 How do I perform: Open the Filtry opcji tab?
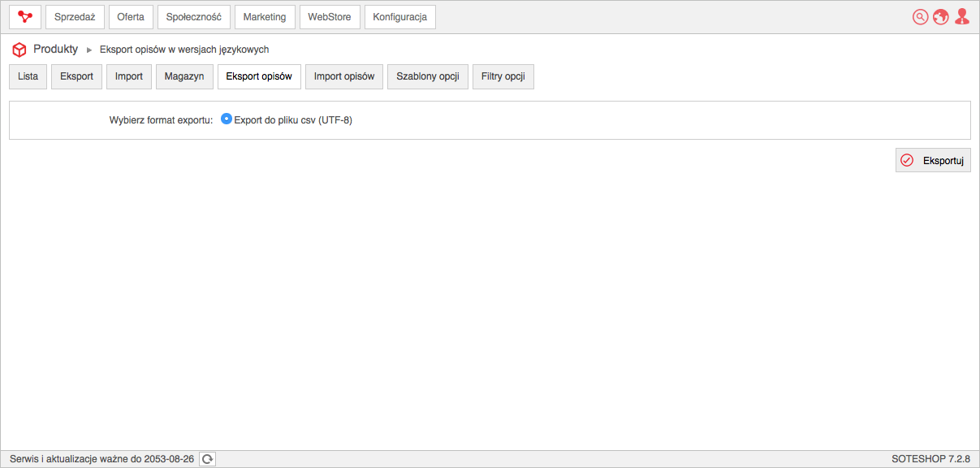503,76
